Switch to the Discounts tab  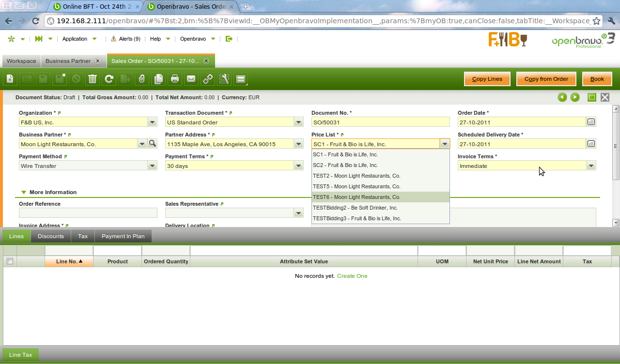pyautogui.click(x=51, y=236)
